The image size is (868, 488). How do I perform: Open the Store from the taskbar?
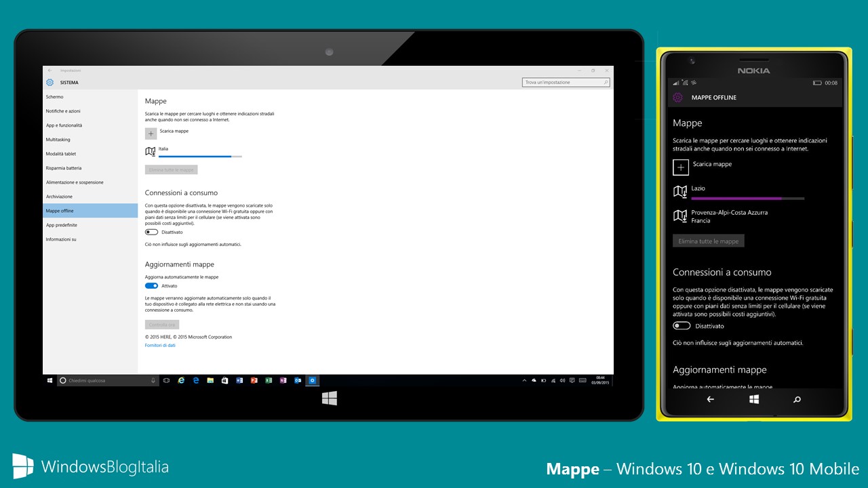tap(224, 381)
